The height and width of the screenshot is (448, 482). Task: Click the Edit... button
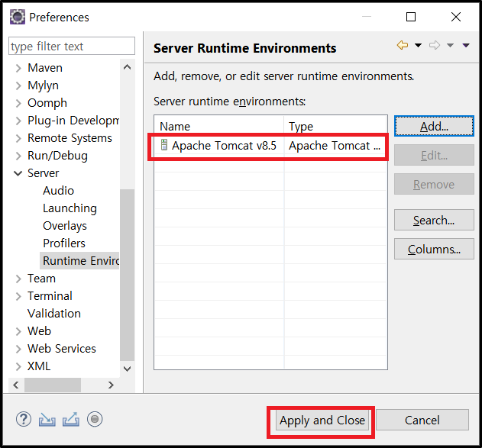(x=434, y=155)
